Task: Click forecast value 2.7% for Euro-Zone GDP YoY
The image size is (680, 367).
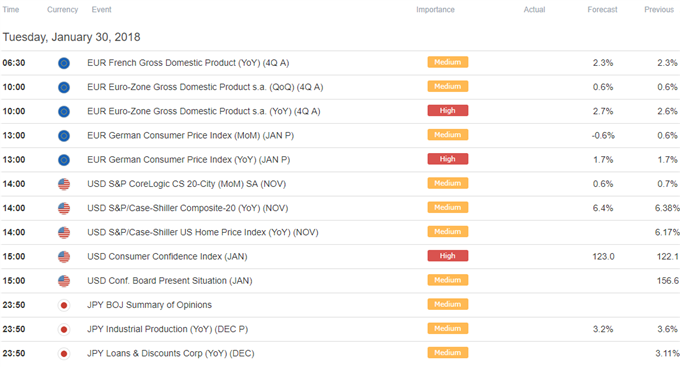Action: point(603,111)
